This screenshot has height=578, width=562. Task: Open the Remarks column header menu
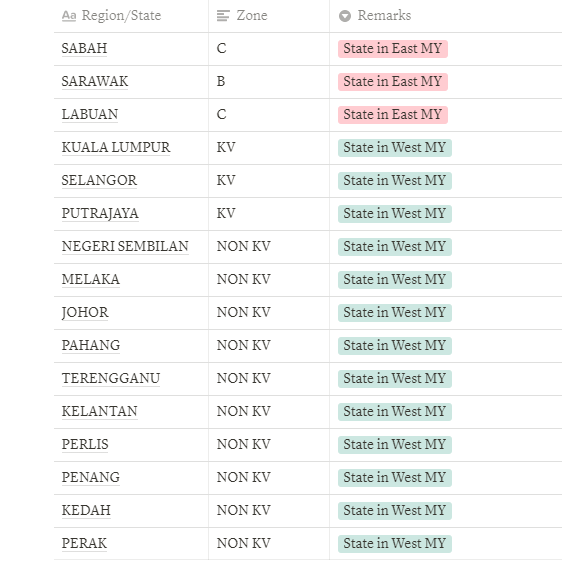point(446,16)
